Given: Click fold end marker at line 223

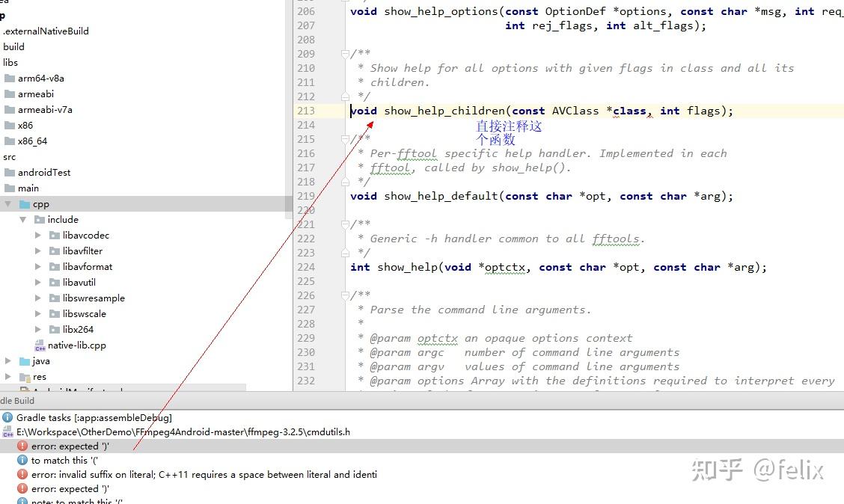Looking at the screenshot, I should pyautogui.click(x=345, y=253).
